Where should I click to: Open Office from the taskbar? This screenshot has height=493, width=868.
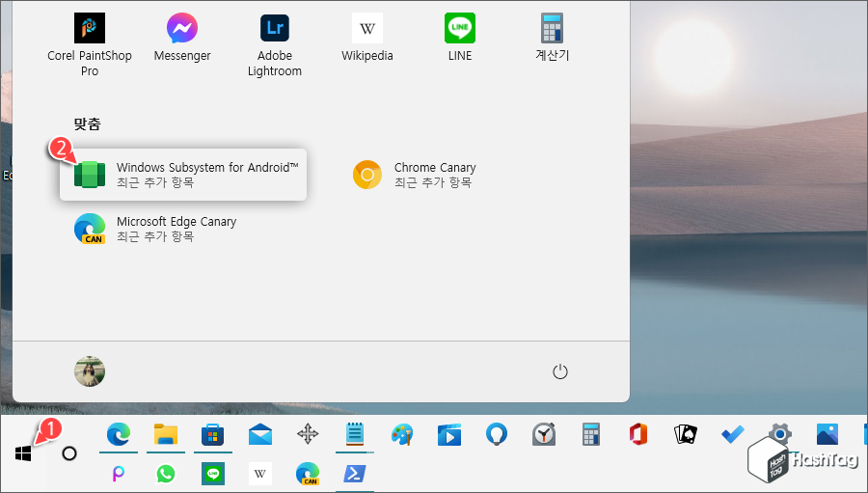(638, 434)
